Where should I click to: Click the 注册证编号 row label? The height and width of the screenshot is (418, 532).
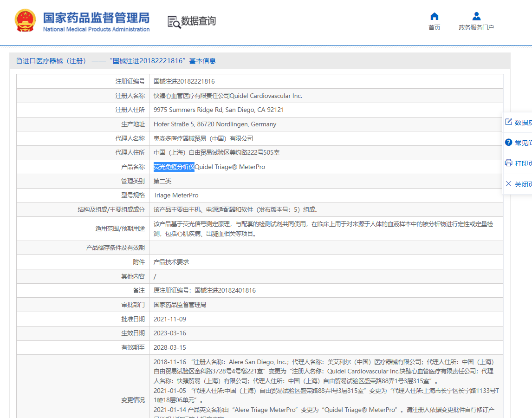tap(130, 81)
